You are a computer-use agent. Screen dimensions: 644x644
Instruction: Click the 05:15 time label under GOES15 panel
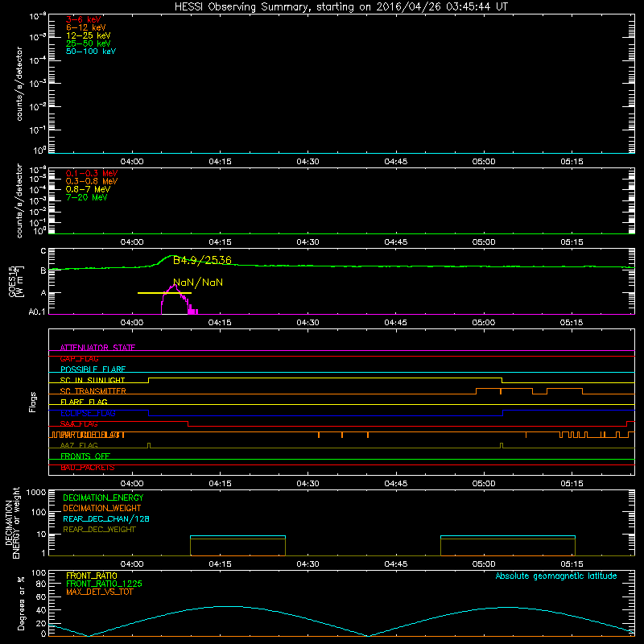pos(572,323)
